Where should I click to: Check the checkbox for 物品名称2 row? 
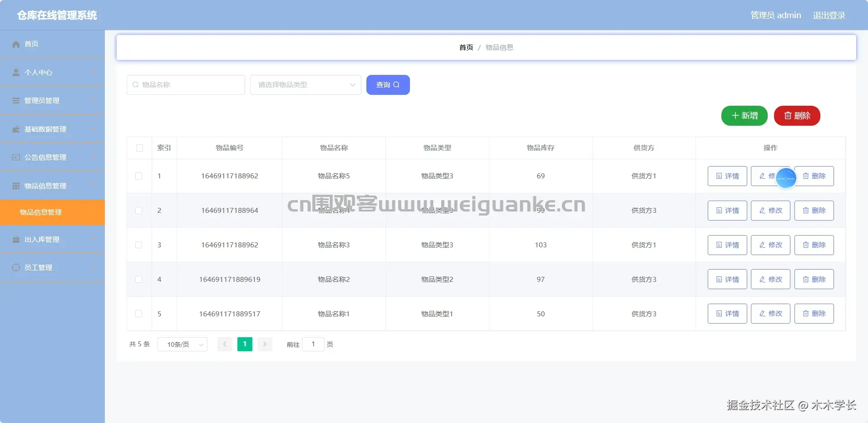(139, 280)
